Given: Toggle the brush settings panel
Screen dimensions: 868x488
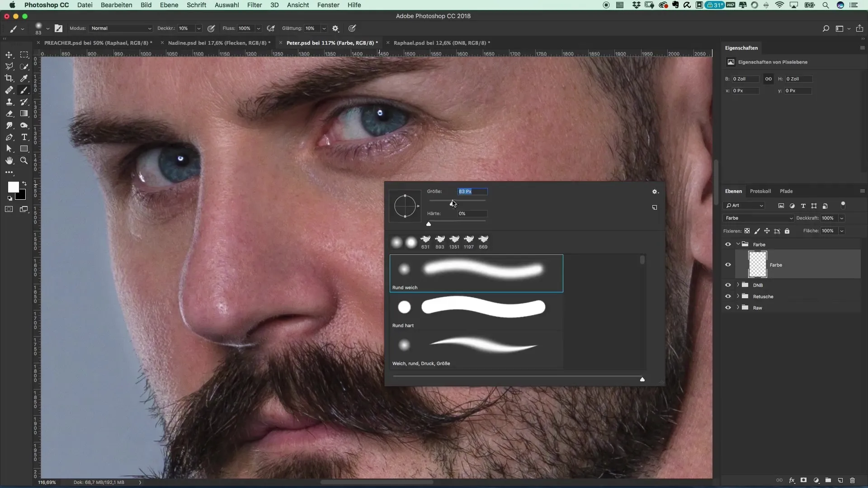Looking at the screenshot, I should [x=59, y=28].
